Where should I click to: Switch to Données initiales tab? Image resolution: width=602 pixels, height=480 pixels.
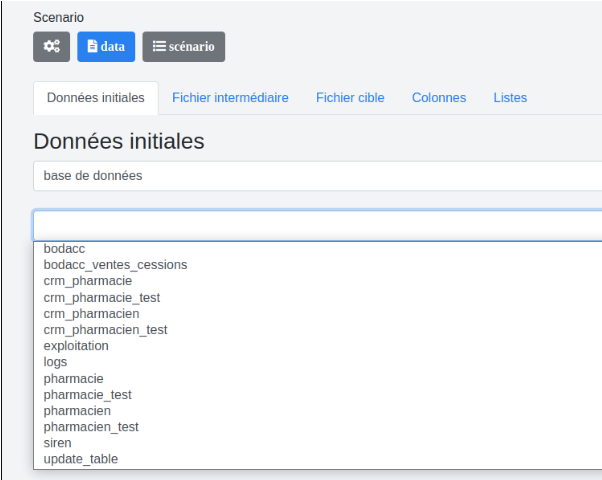[x=96, y=98]
